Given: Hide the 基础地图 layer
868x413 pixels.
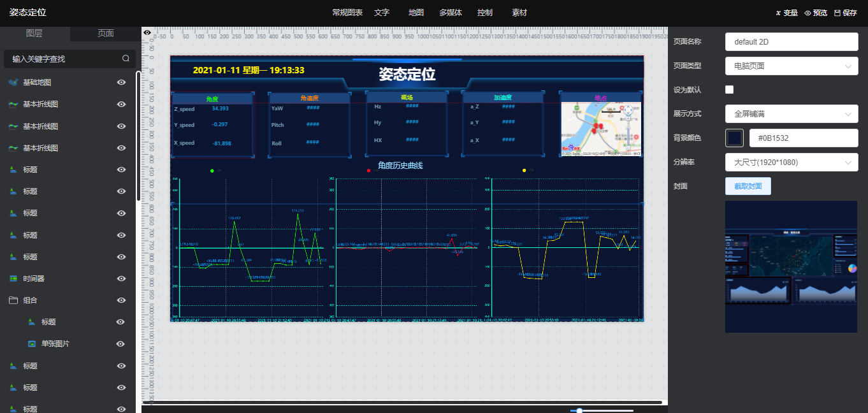Looking at the screenshot, I should [x=121, y=82].
